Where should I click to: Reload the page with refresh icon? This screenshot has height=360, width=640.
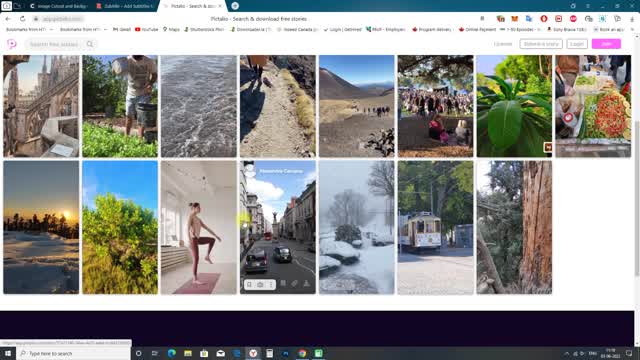pyautogui.click(x=22, y=19)
